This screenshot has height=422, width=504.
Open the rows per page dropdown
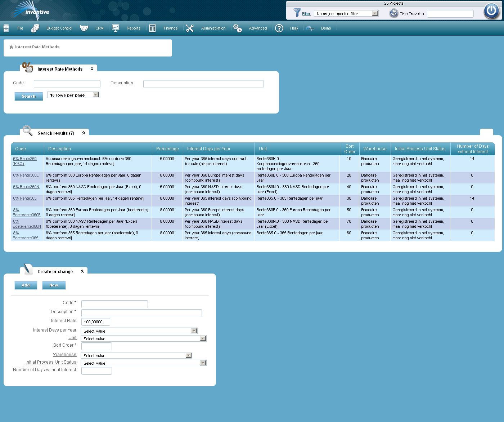coord(73,95)
